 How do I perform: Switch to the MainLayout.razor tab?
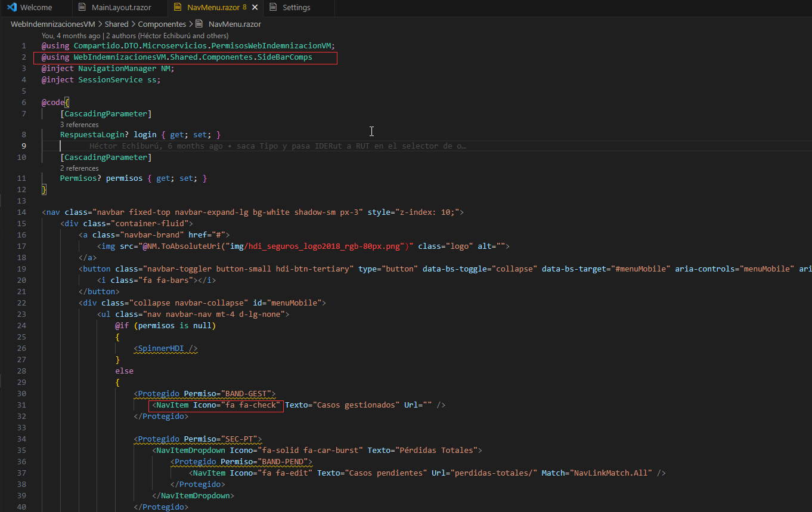(x=121, y=8)
